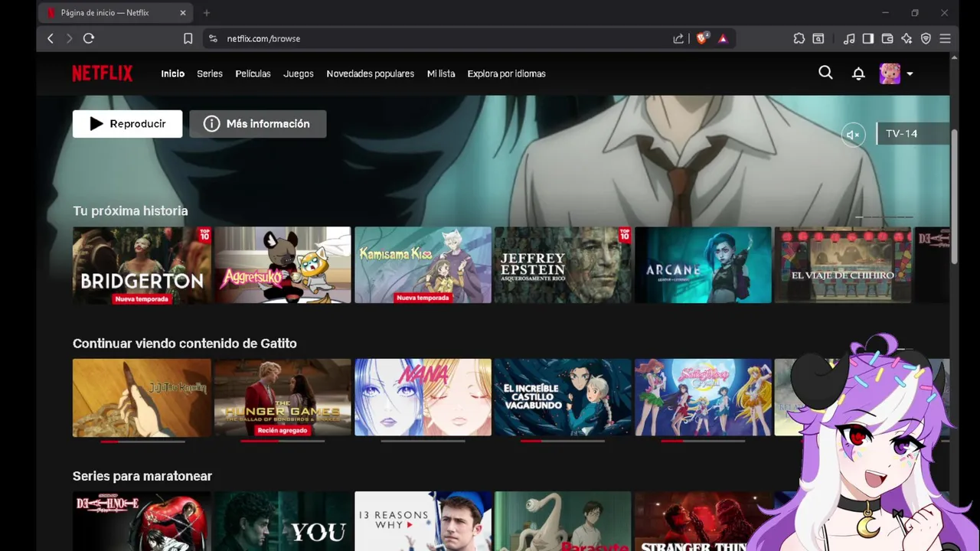The image size is (980, 551).
Task: Open the Juegos menu item
Action: pos(299,73)
